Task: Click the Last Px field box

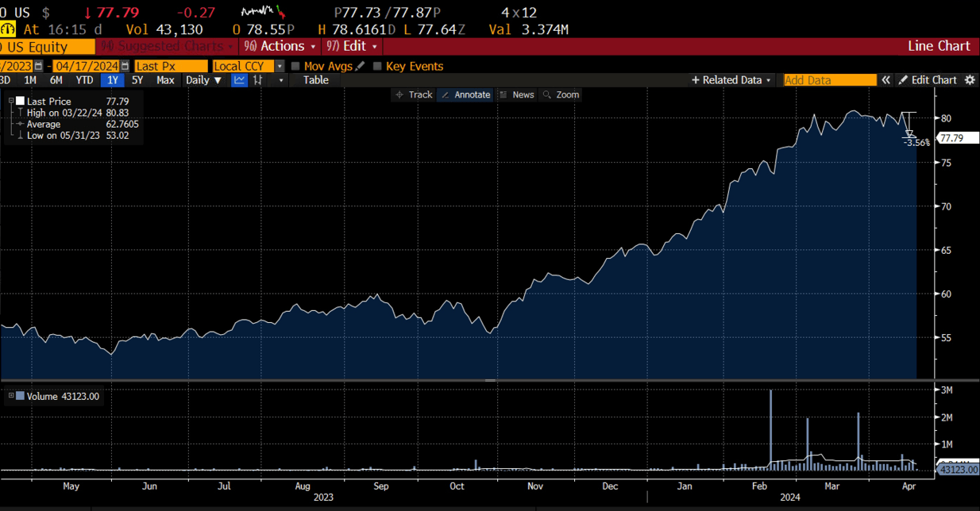Action: [171, 67]
